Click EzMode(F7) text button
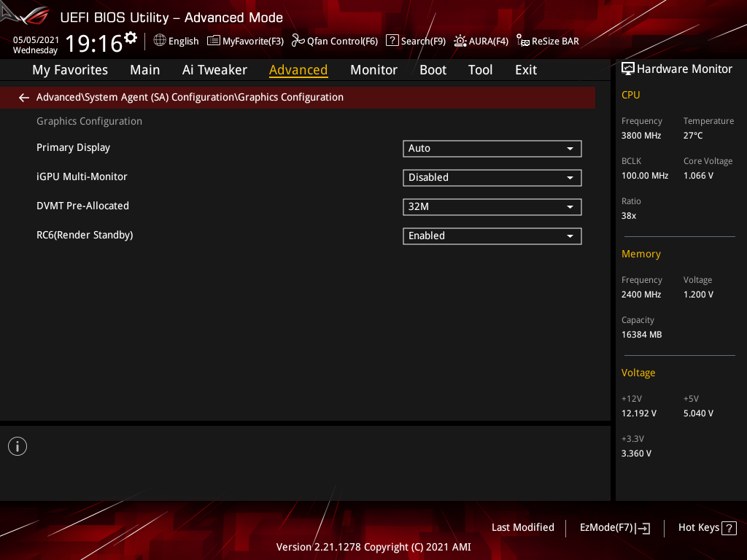747x560 pixels. click(606, 528)
